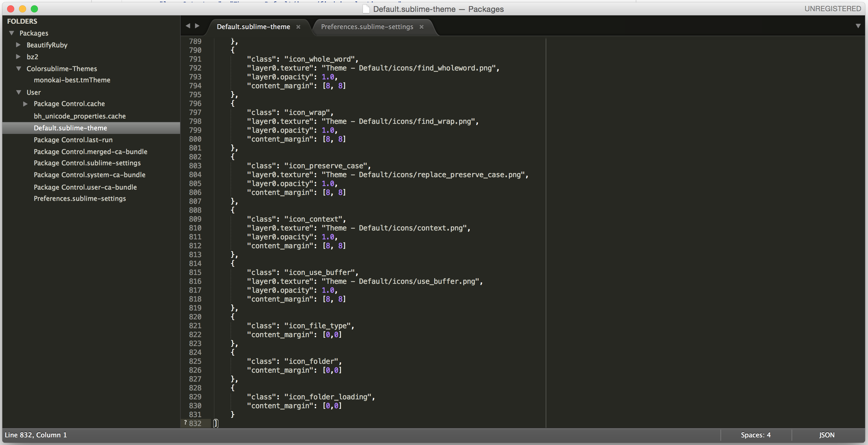
Task: Click the navigate forward arrow icon
Action: pyautogui.click(x=196, y=27)
